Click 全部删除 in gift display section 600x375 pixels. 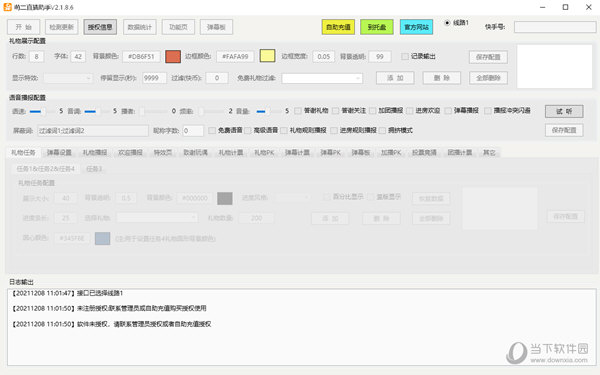pos(488,78)
